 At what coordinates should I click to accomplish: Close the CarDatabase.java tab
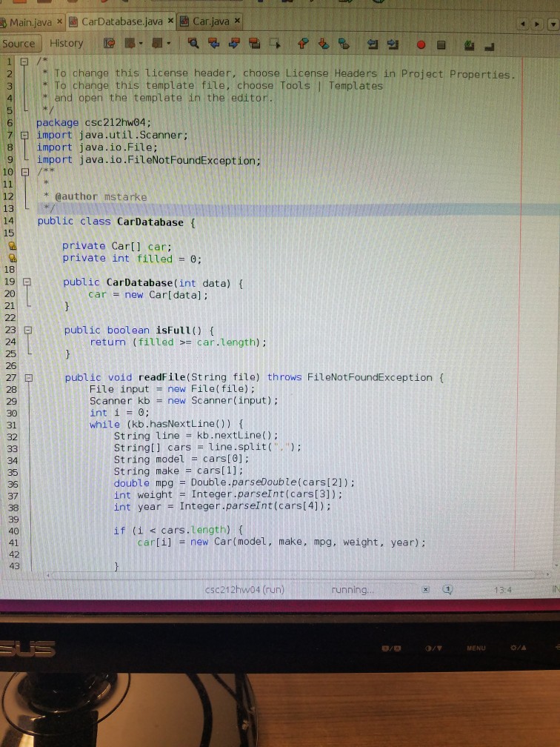pos(170,21)
